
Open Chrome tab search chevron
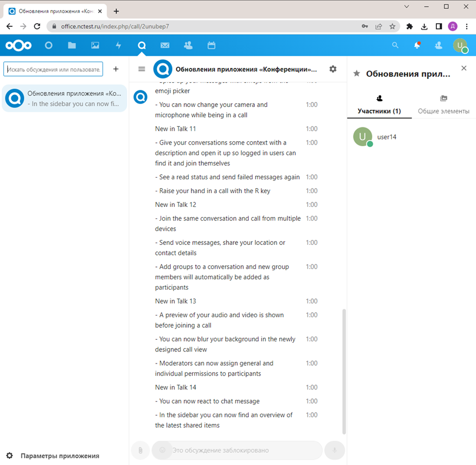tap(407, 7)
